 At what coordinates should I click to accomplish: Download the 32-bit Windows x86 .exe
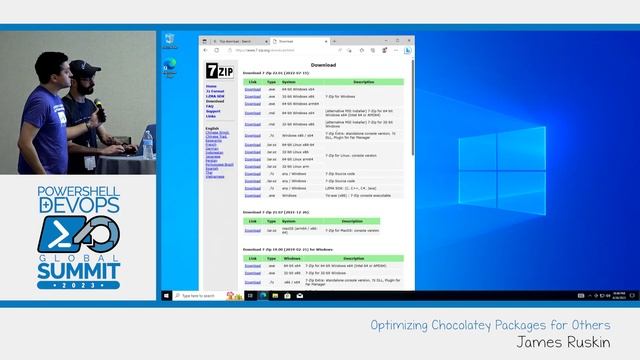252,96
